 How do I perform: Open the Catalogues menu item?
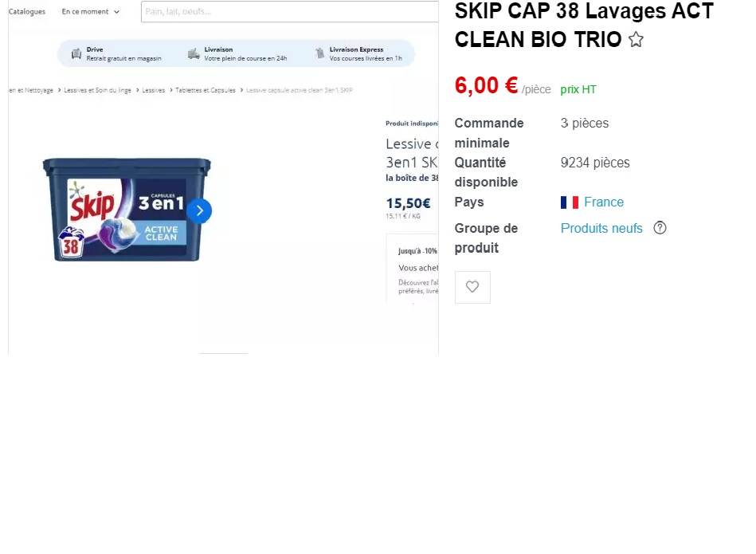tap(27, 12)
